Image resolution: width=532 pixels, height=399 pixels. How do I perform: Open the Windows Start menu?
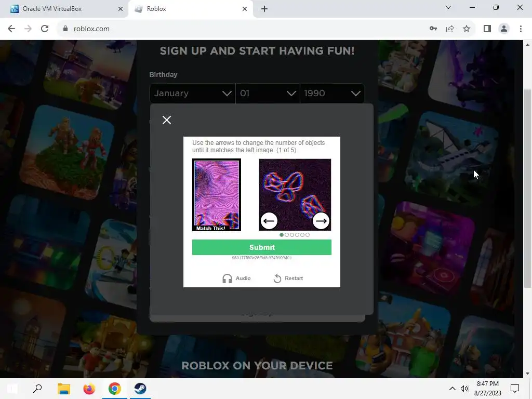[x=12, y=389]
